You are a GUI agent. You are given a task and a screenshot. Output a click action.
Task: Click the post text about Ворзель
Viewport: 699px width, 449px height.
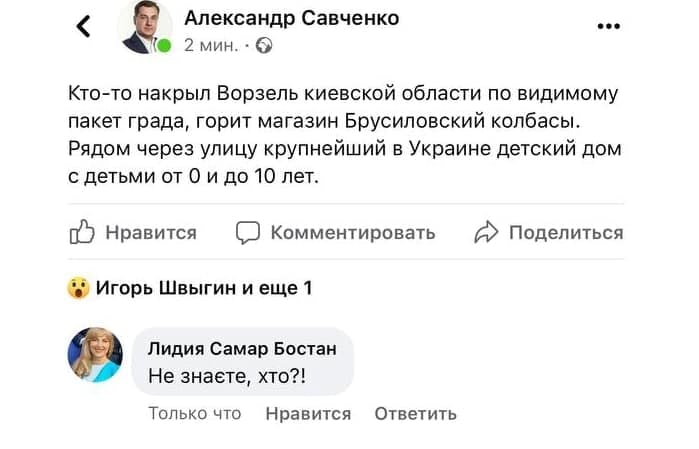click(345, 135)
